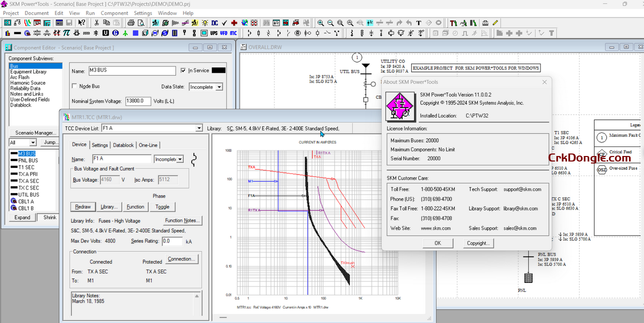Image resolution: width=644 pixels, height=323 pixels.
Task: Open Print Preview from the toolbar
Action: click(x=141, y=22)
